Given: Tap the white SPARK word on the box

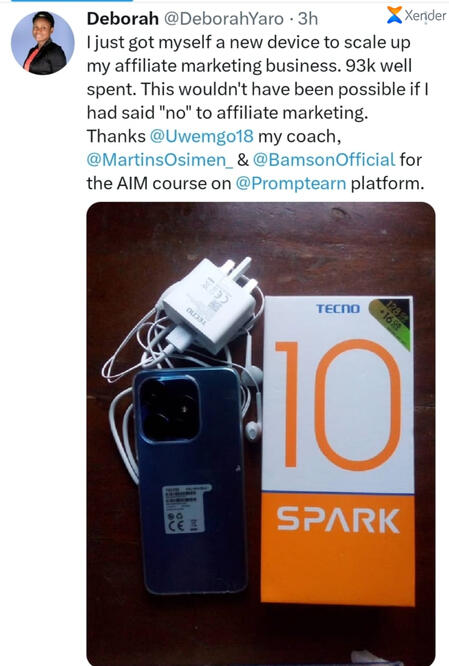Looking at the screenshot, I should click(x=338, y=519).
